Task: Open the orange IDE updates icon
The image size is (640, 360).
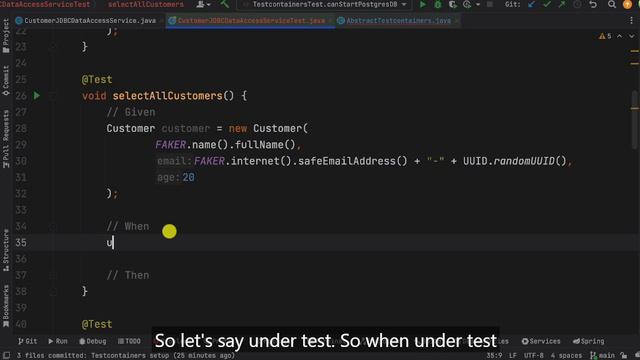Action: tap(627, 4)
